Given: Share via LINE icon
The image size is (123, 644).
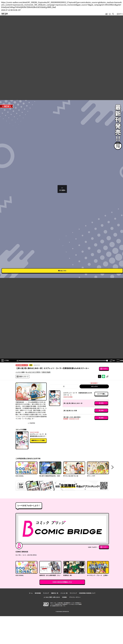Looking at the screenshot, I should [x=103, y=377].
